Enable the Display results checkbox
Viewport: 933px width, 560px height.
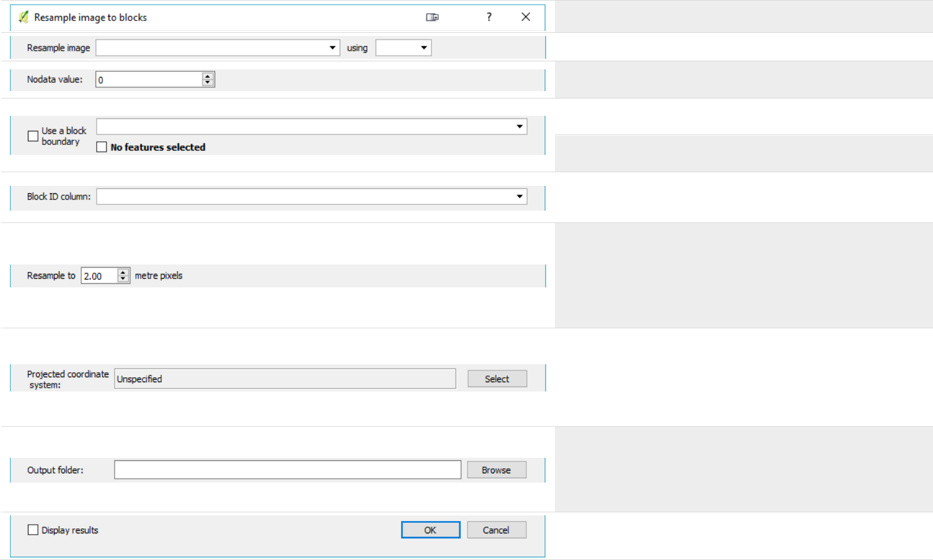33,530
